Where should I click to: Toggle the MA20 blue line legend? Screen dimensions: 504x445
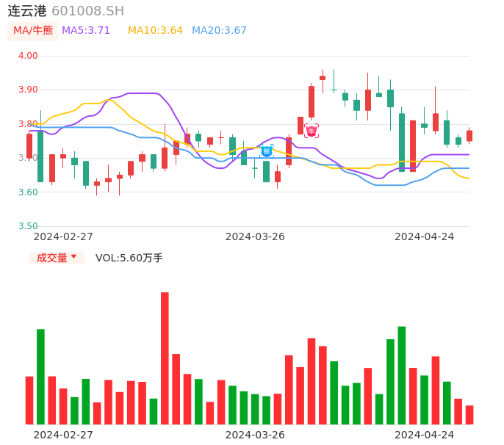coord(219,31)
